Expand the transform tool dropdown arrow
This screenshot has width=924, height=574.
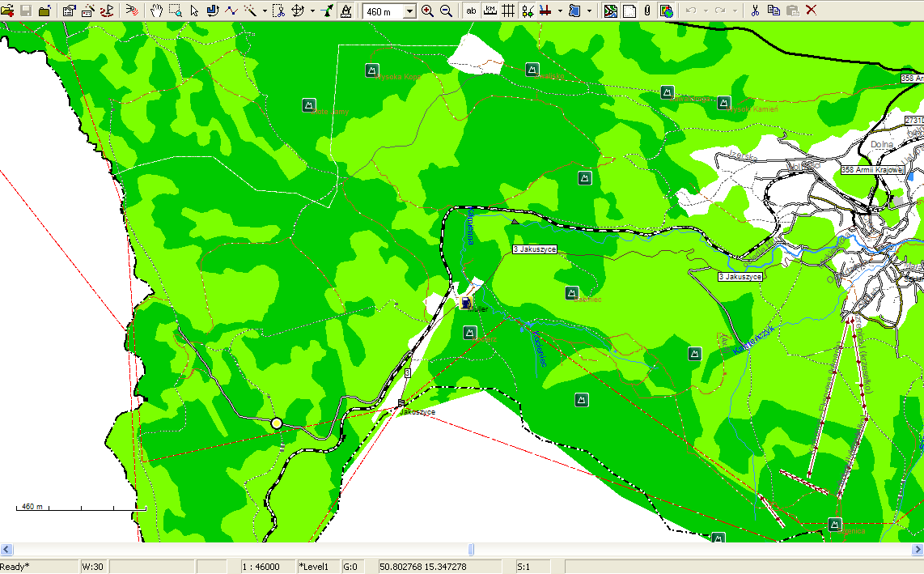tap(312, 11)
